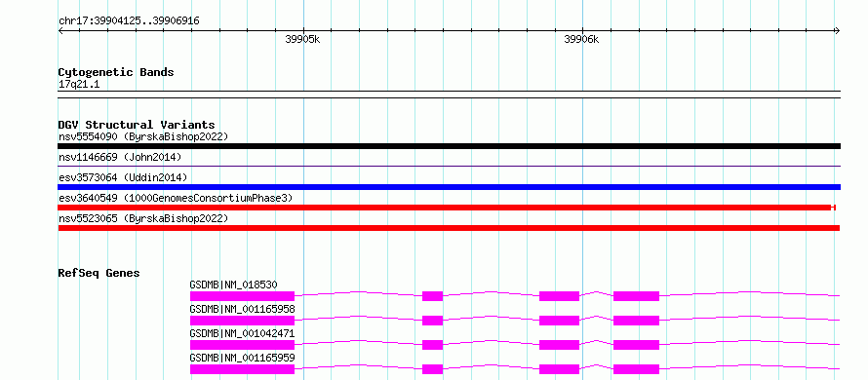The image size is (868, 380).
Task: Click the longest exon block of NM_001165958
Action: pos(243,321)
